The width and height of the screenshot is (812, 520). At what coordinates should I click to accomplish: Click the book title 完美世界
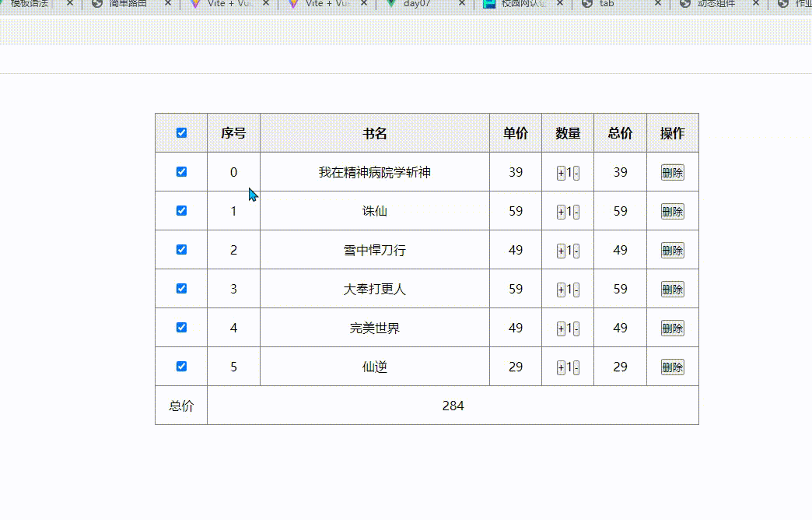pyautogui.click(x=374, y=328)
